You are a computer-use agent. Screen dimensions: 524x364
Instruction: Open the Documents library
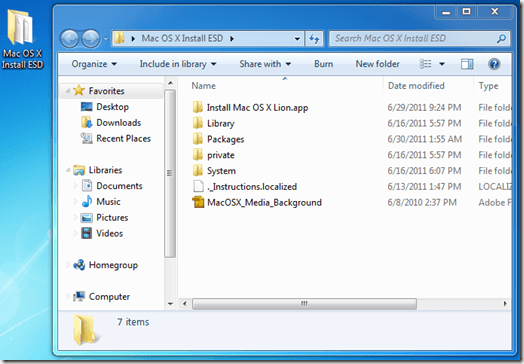(112, 186)
